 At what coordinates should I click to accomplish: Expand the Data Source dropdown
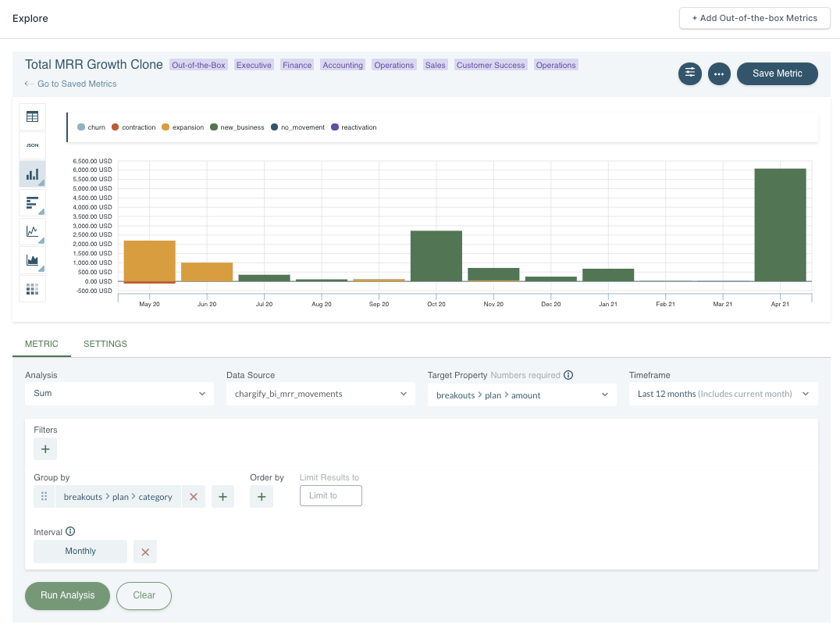click(x=320, y=395)
